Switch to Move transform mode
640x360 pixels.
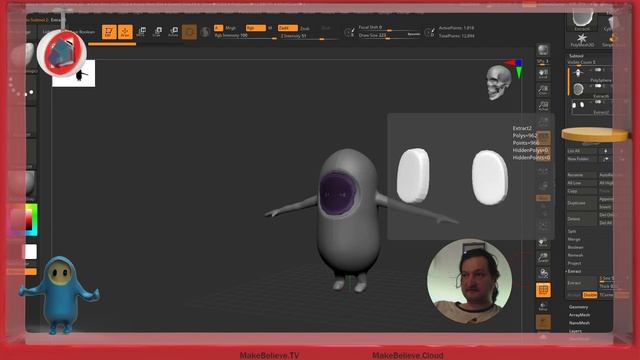pyautogui.click(x=141, y=32)
